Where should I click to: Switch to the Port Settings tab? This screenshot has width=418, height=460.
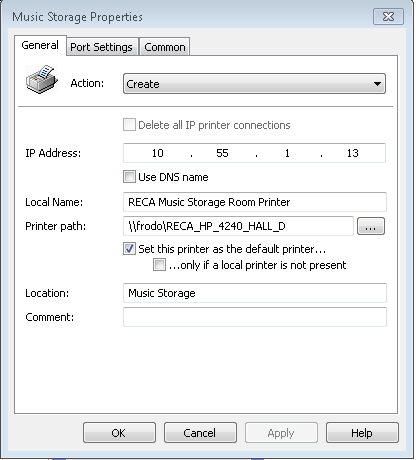point(101,47)
